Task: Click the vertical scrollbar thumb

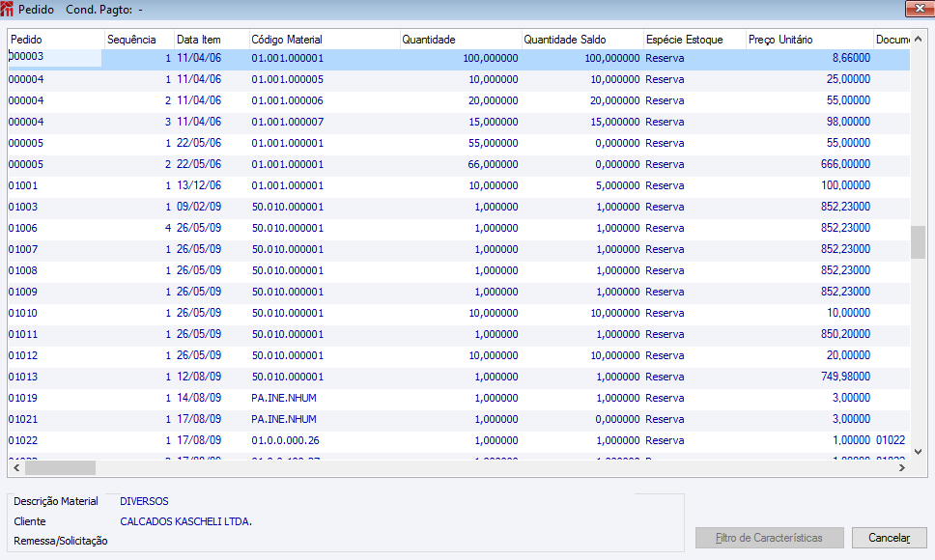Action: point(919,242)
